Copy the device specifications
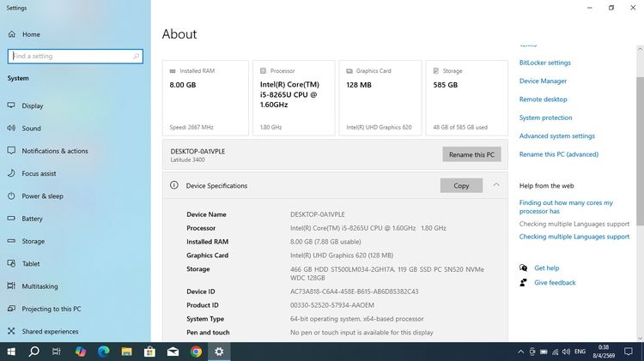Image resolution: width=644 pixels, height=361 pixels. (x=461, y=185)
